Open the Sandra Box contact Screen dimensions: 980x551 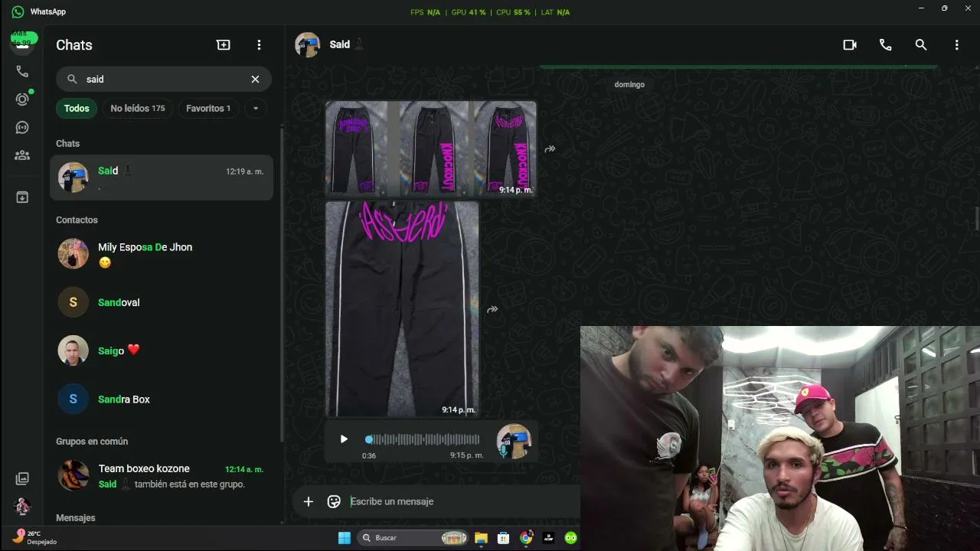coord(162,399)
